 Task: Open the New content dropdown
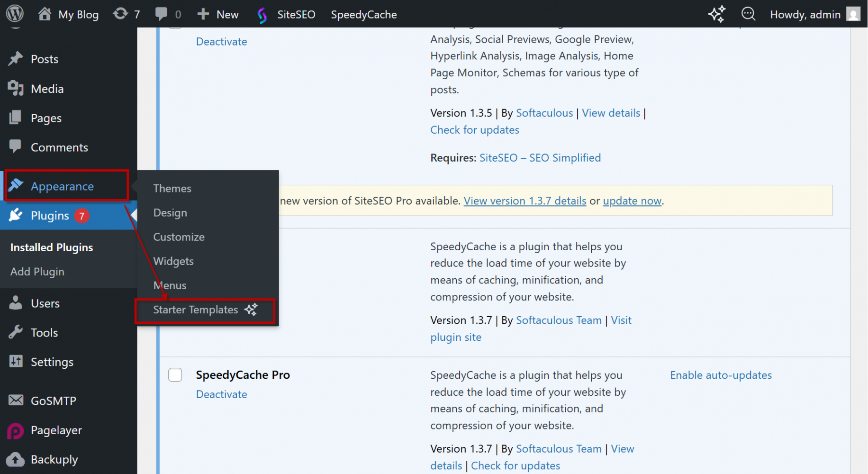click(x=218, y=14)
